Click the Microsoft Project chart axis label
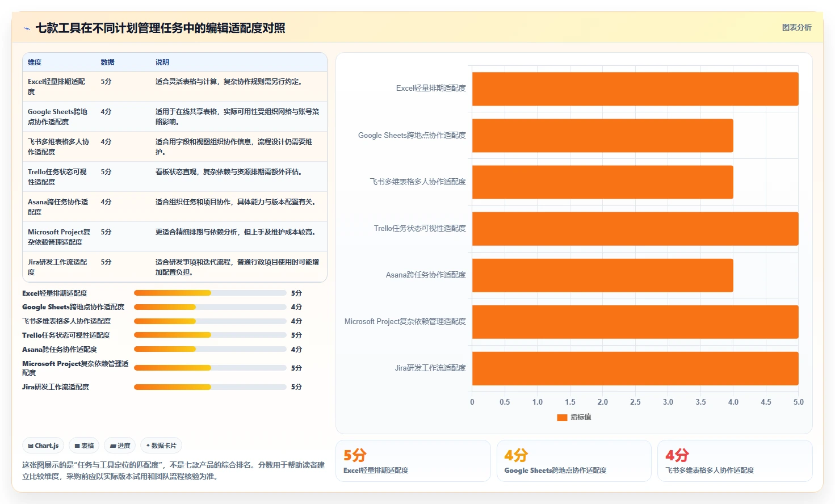Viewport: 835px width, 504px height. tap(405, 322)
